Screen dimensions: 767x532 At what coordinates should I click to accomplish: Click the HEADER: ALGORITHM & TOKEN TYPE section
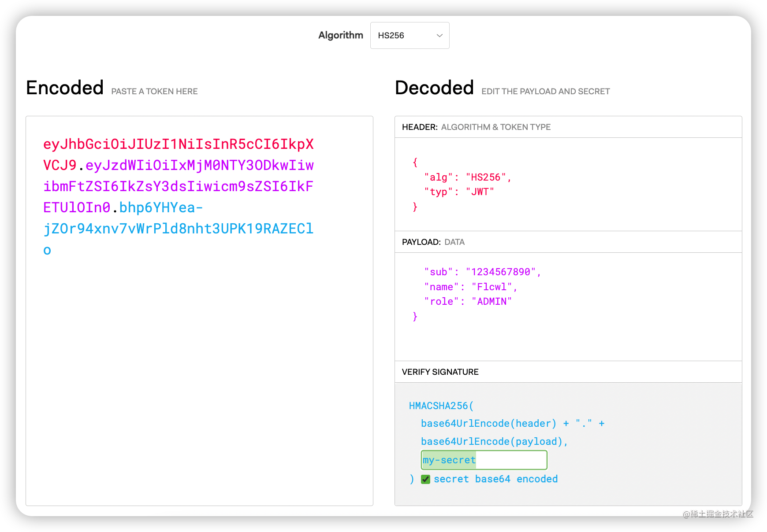coord(475,127)
